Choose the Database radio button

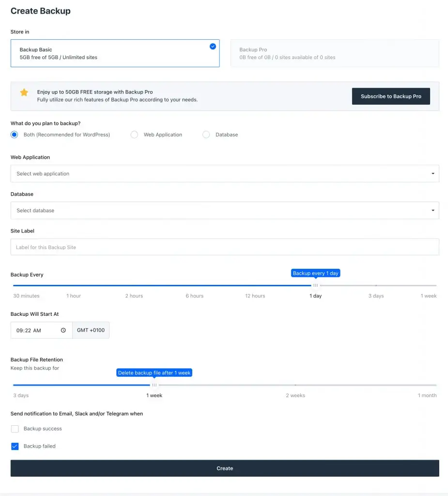pyautogui.click(x=206, y=135)
